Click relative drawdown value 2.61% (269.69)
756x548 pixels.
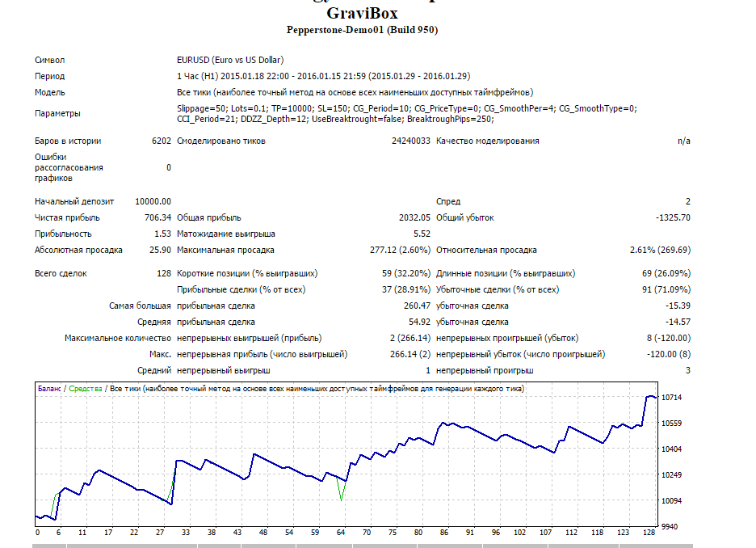pyautogui.click(x=660, y=250)
